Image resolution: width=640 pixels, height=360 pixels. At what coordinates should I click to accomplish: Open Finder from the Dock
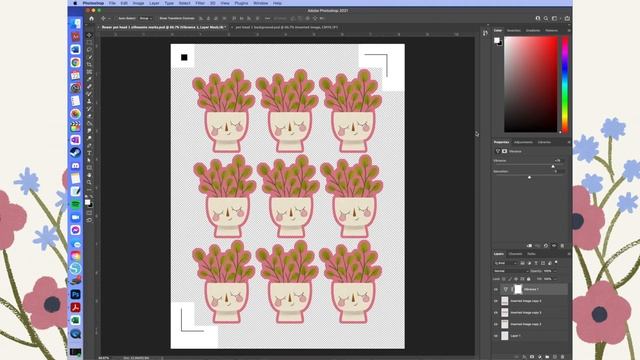pos(76,24)
